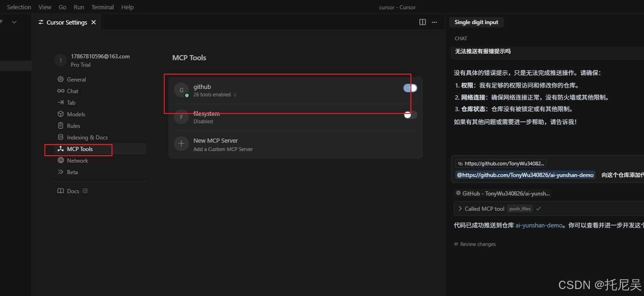Click the github server G avatar
Image resolution: width=644 pixels, height=296 pixels.
click(181, 90)
